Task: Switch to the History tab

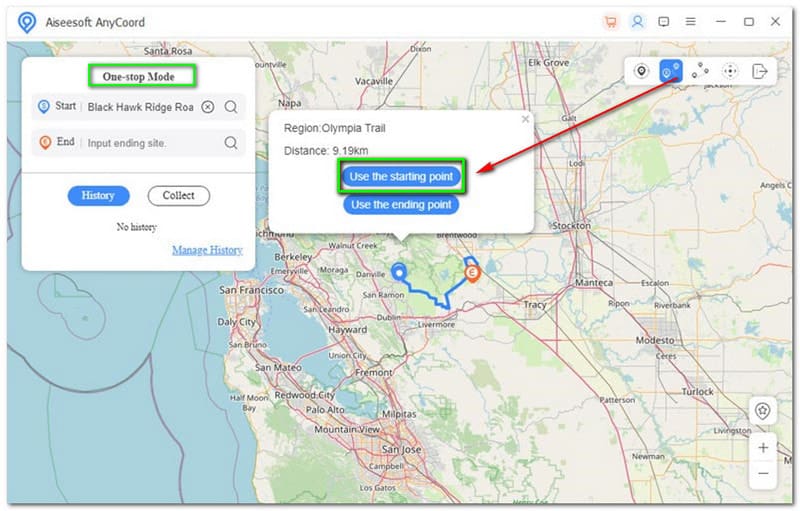Action: [x=98, y=196]
